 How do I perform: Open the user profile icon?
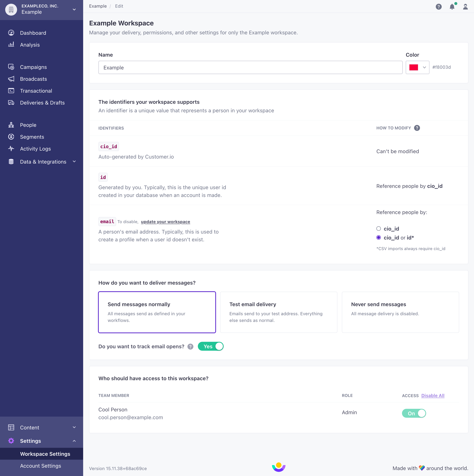[x=465, y=7]
